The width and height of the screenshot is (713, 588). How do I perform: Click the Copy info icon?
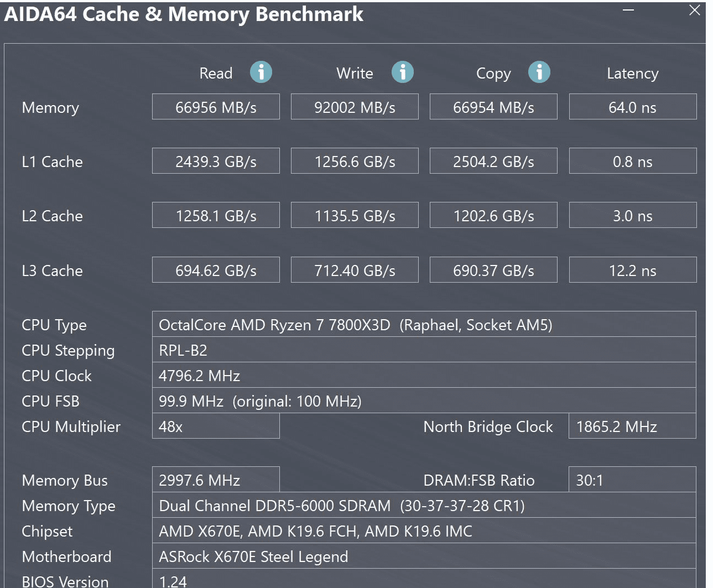point(539,72)
